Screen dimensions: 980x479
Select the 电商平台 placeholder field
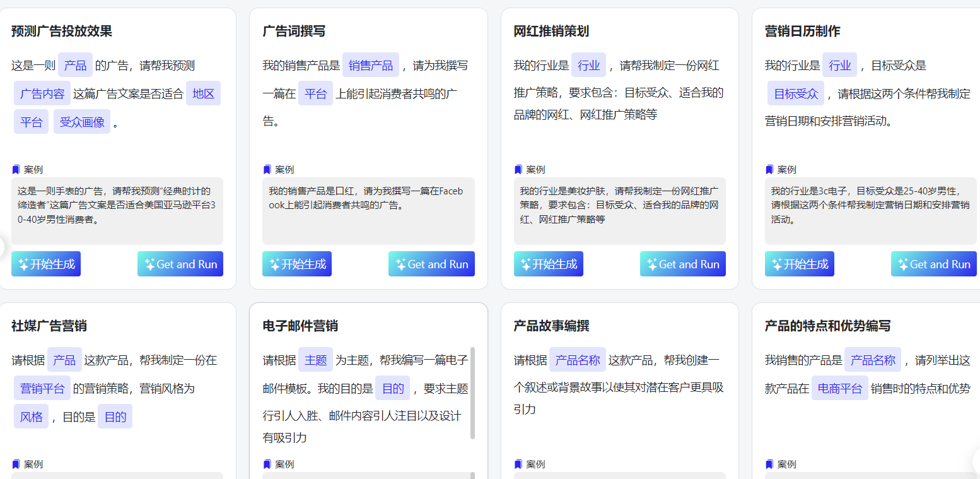pos(840,388)
